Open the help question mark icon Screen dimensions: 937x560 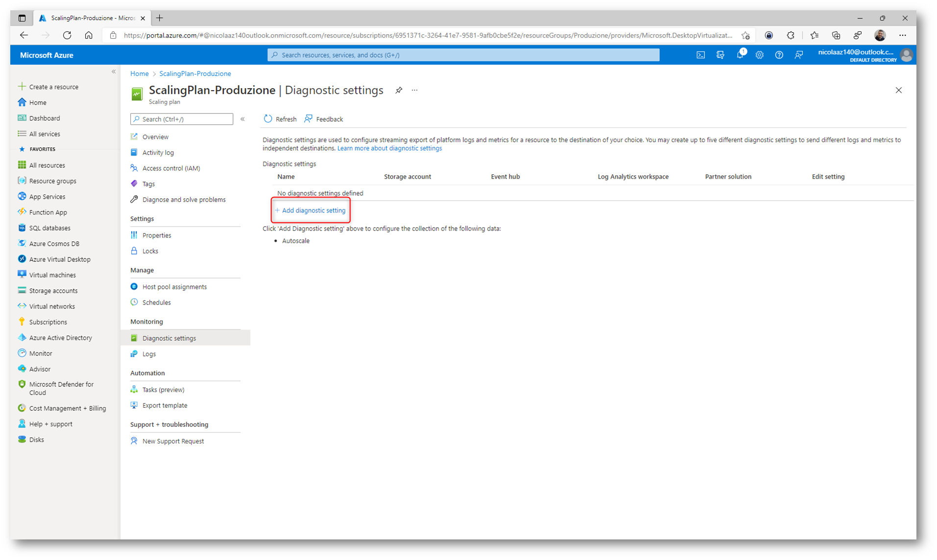tap(779, 55)
